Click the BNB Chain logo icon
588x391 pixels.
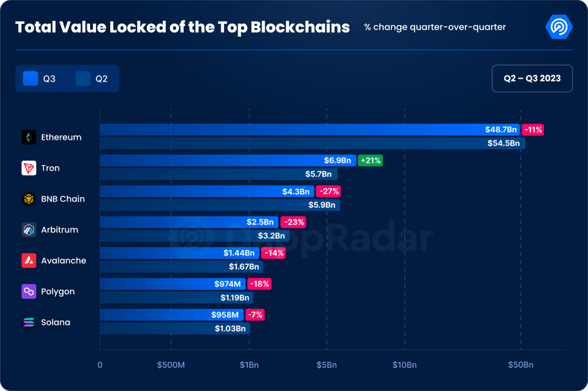(29, 199)
